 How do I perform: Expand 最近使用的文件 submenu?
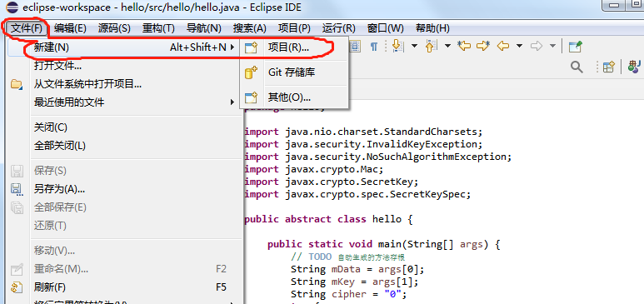point(123,102)
